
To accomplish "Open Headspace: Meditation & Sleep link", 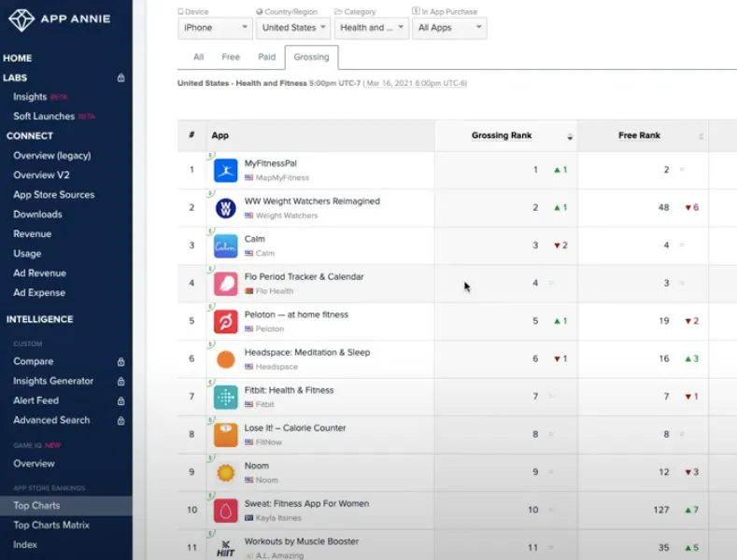I will 307,353.
